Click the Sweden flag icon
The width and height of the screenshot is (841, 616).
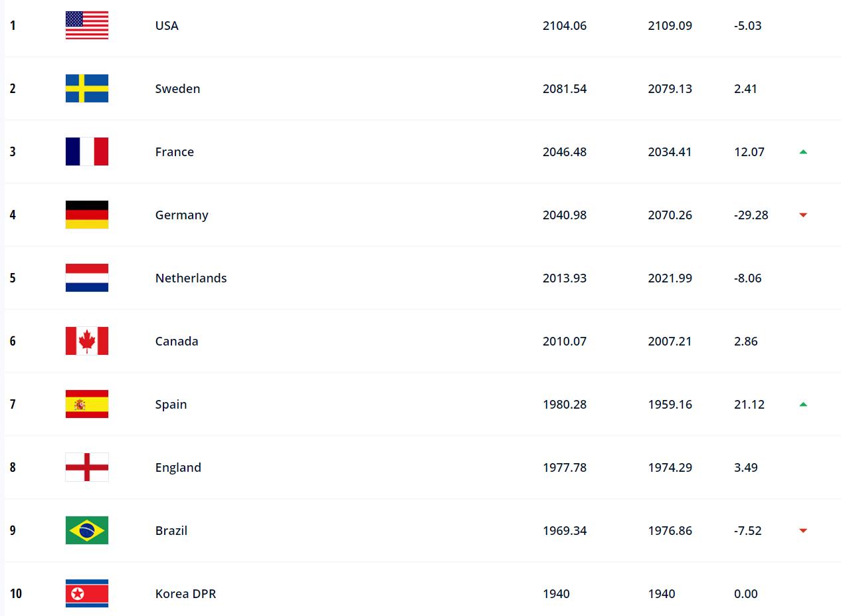[87, 88]
